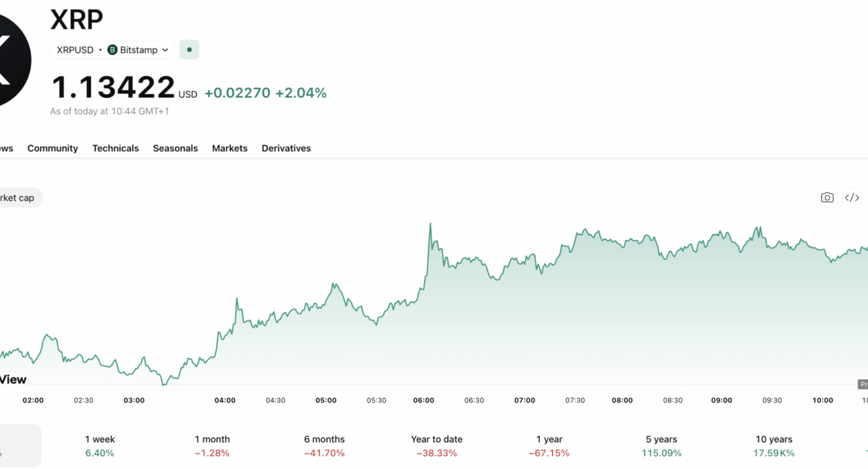868x469 pixels.
Task: Select the 5 years performance range
Action: pyautogui.click(x=662, y=446)
